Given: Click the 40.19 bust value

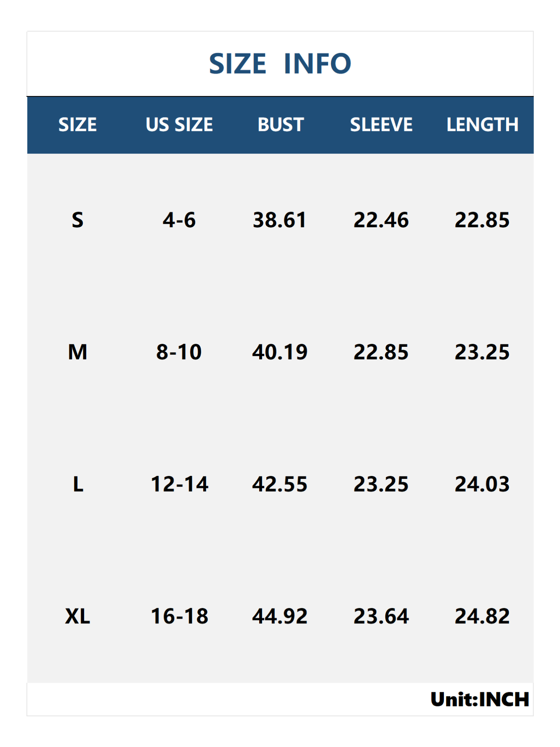Looking at the screenshot, I should (x=280, y=352).
